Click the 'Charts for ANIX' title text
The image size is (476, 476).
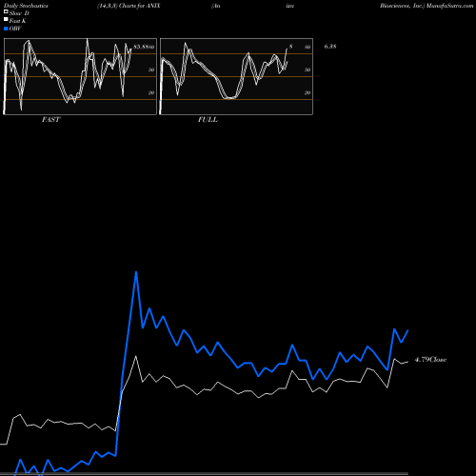140,6
